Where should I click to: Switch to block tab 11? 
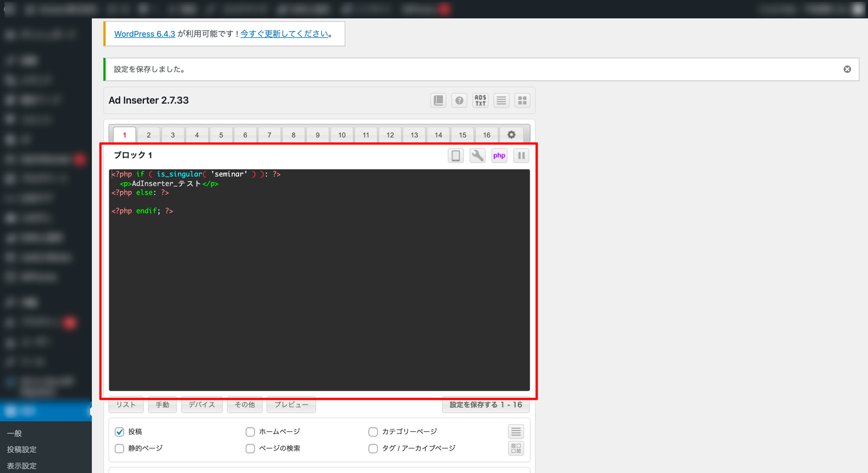(x=366, y=135)
